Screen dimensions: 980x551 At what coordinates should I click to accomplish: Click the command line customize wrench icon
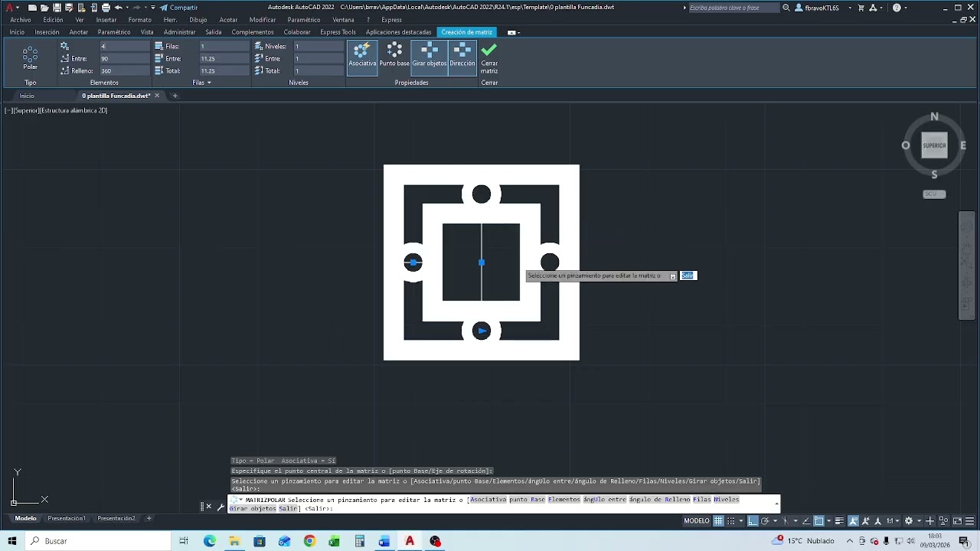click(220, 507)
